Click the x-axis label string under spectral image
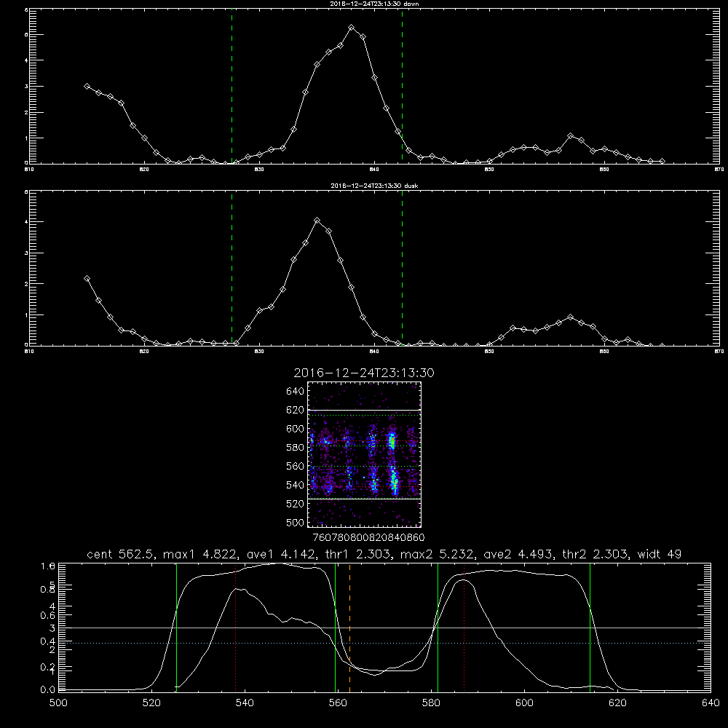This screenshot has width=728, height=728. point(368,537)
